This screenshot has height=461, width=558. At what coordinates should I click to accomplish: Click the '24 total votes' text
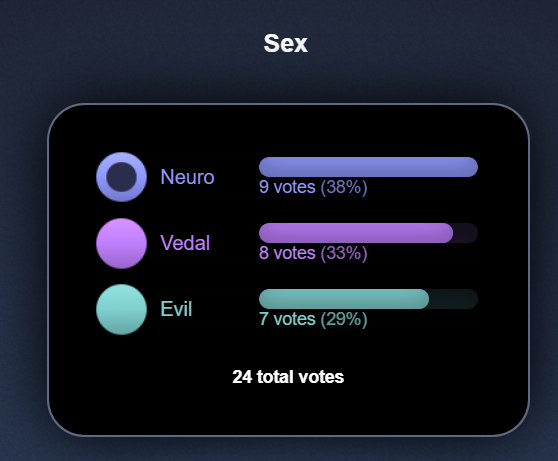[x=288, y=377]
